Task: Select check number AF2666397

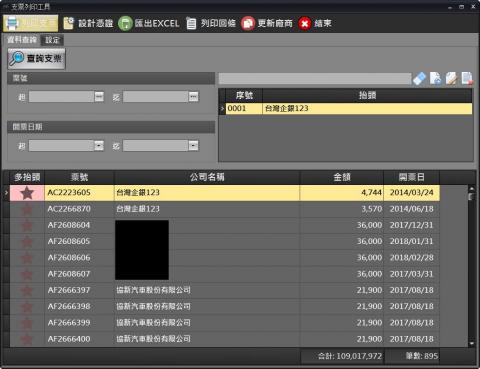Action: point(79,290)
